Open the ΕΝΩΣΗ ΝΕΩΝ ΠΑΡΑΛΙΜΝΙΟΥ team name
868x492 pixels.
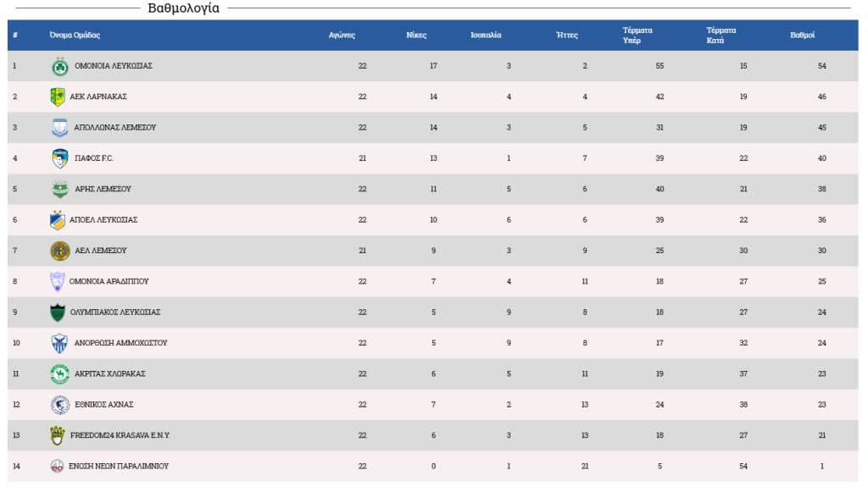coord(119,467)
